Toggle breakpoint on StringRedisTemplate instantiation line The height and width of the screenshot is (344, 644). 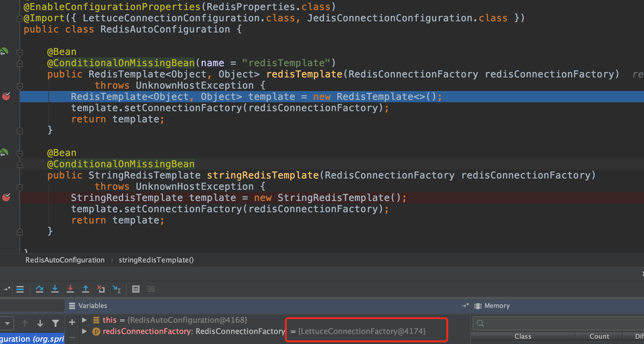tap(6, 197)
